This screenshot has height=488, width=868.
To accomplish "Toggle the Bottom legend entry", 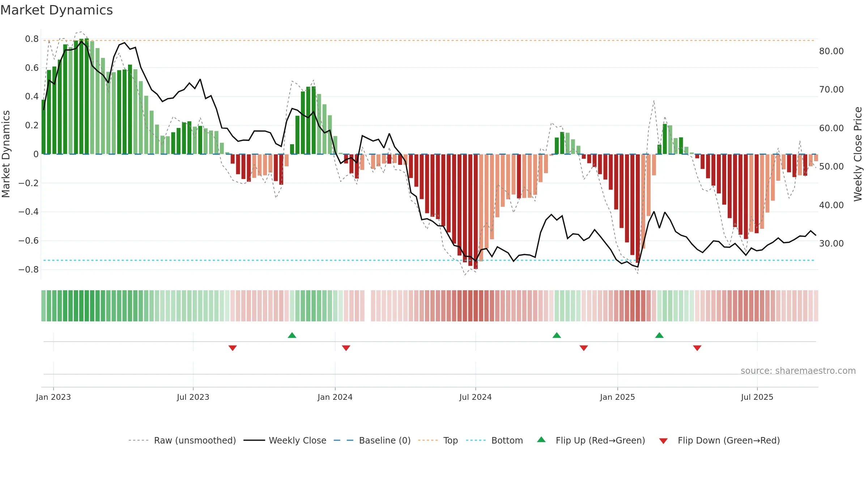I will [494, 440].
